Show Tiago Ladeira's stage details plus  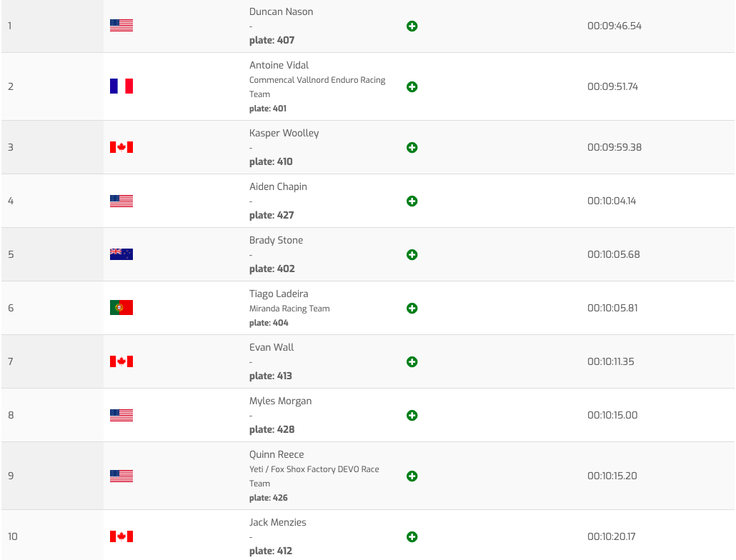coord(412,309)
